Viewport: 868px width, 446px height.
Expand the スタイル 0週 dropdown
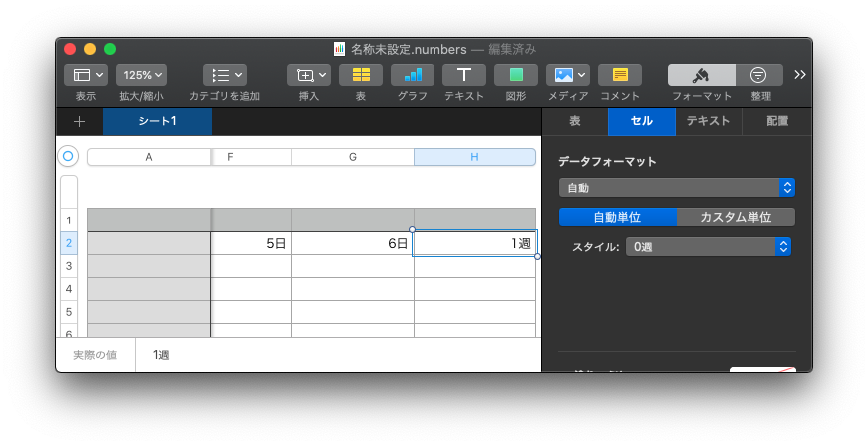[x=708, y=246]
